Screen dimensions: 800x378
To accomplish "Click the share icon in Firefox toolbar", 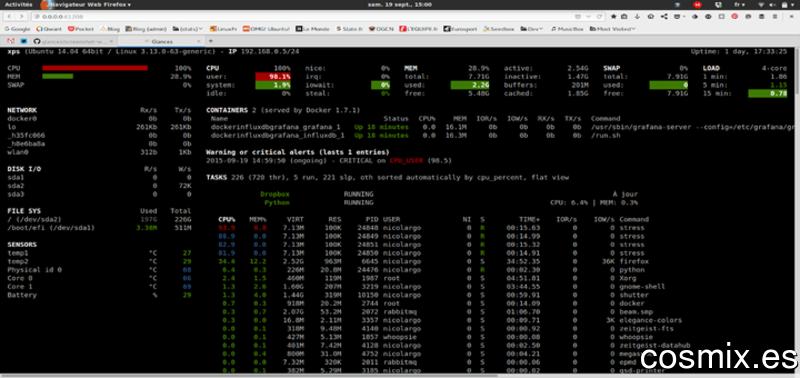I will point(664,16).
